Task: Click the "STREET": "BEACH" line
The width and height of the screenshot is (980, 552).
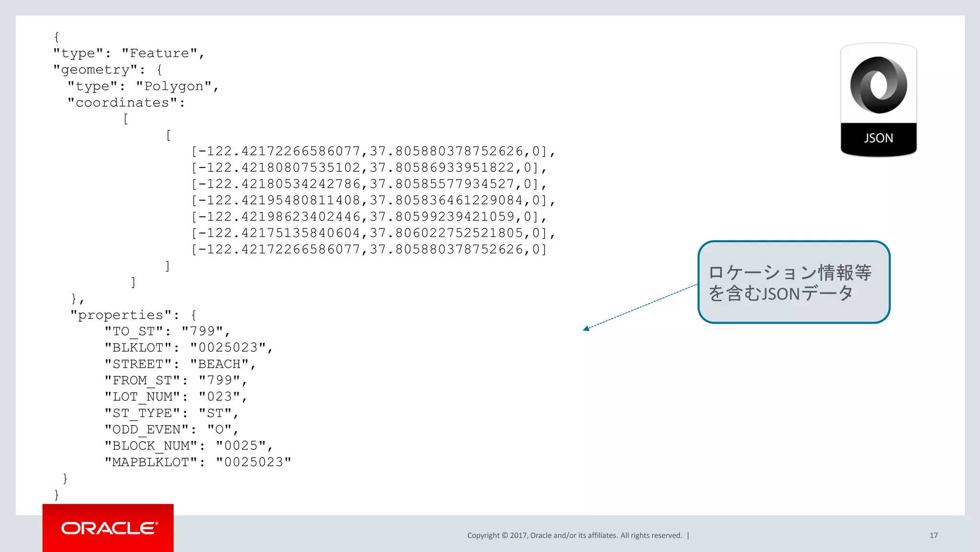Action: tap(180, 364)
